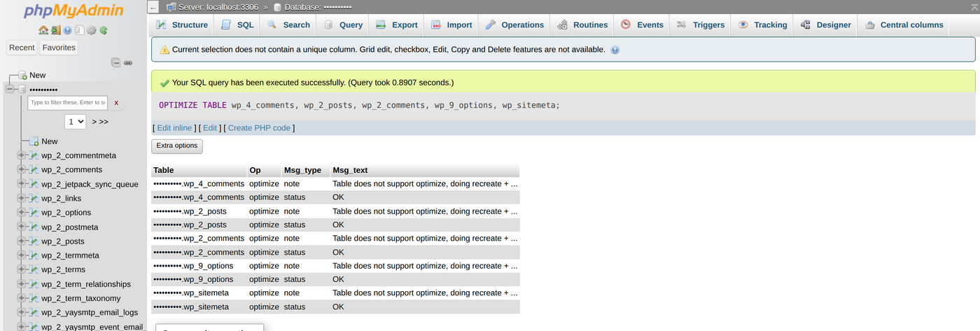Image resolution: width=980 pixels, height=331 pixels.
Task: Click the database icon in breadcrumb
Action: [x=277, y=7]
